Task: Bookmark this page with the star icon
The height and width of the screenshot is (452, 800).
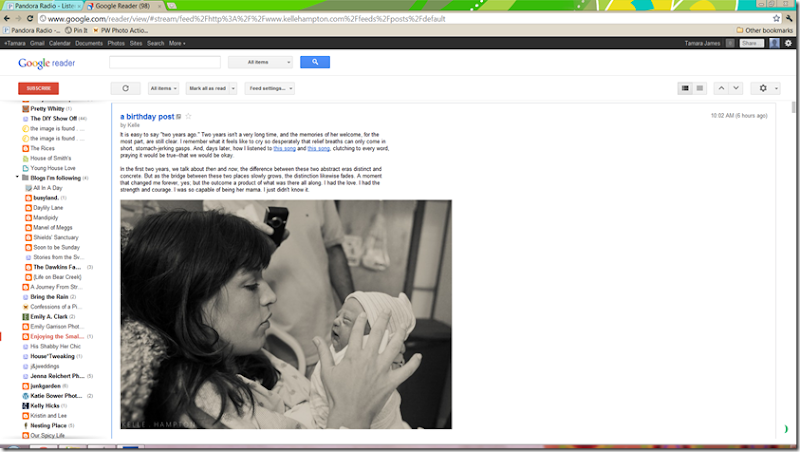Action: pyautogui.click(x=776, y=18)
